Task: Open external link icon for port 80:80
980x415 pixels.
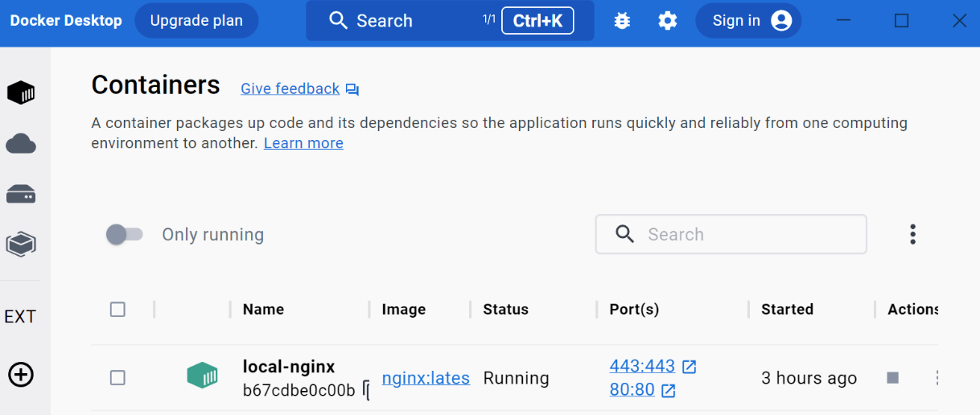Action: coord(669,391)
